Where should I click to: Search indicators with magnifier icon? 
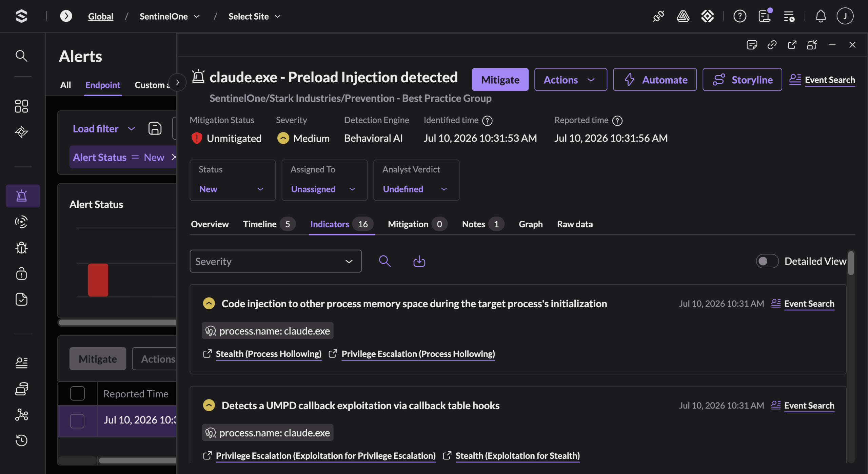[x=384, y=261]
